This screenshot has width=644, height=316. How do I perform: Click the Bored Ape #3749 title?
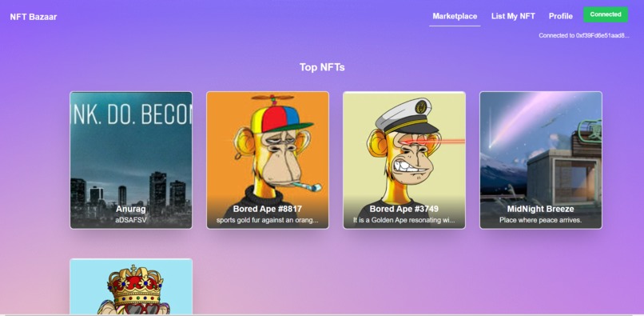(404, 209)
